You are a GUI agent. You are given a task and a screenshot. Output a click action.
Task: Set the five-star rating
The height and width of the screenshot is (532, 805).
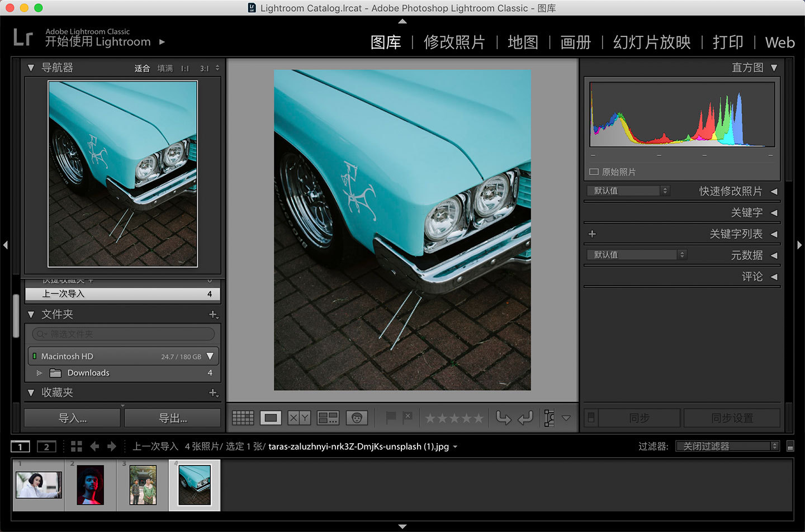tap(479, 418)
